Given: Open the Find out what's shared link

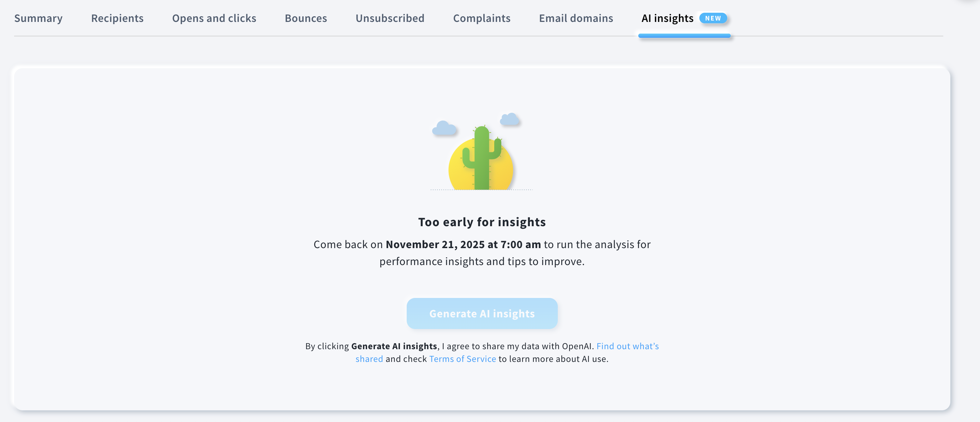Looking at the screenshot, I should [628, 346].
